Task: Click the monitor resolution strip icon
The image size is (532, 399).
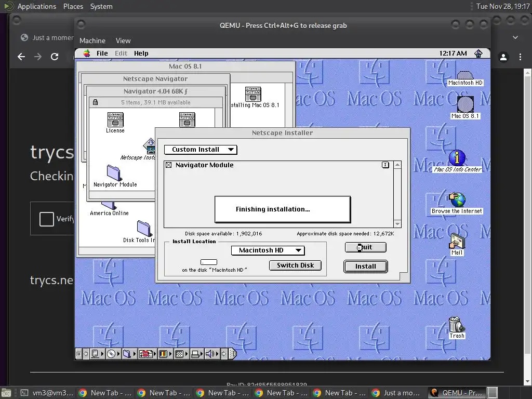Action: [179, 354]
